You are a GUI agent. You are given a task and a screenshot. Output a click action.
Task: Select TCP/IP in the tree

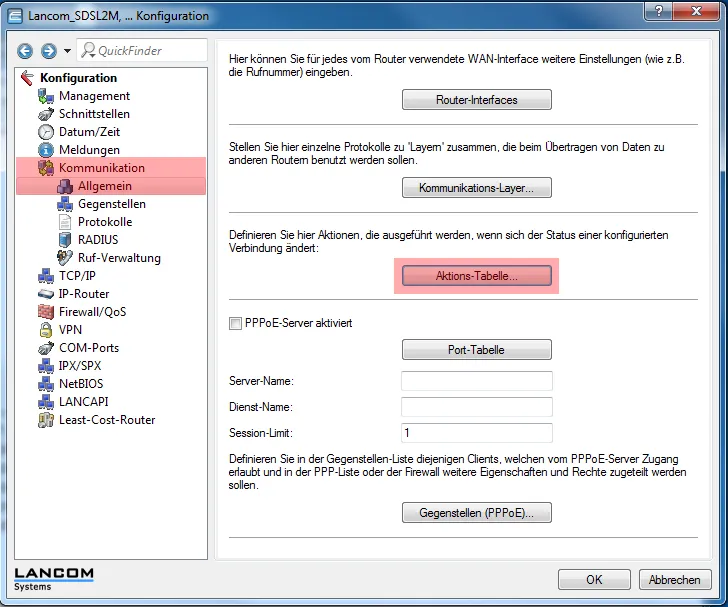click(77, 276)
